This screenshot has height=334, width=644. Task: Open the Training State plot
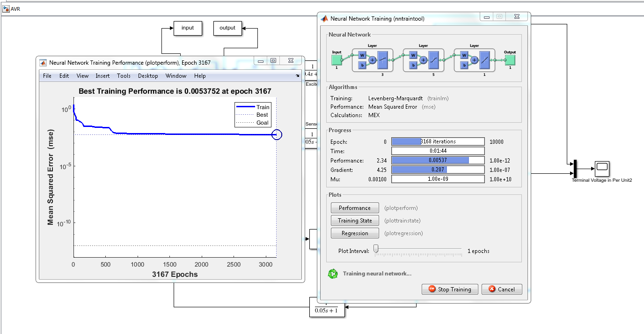pos(354,220)
